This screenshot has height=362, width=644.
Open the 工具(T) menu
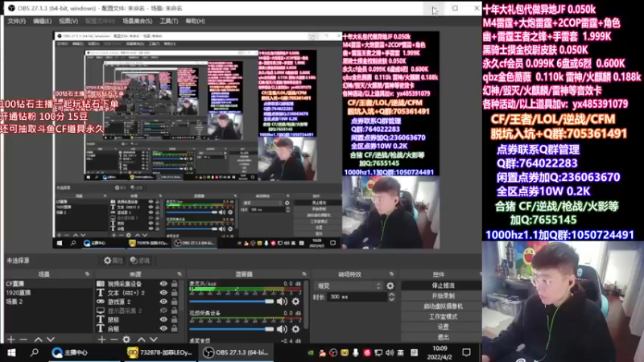[169, 21]
